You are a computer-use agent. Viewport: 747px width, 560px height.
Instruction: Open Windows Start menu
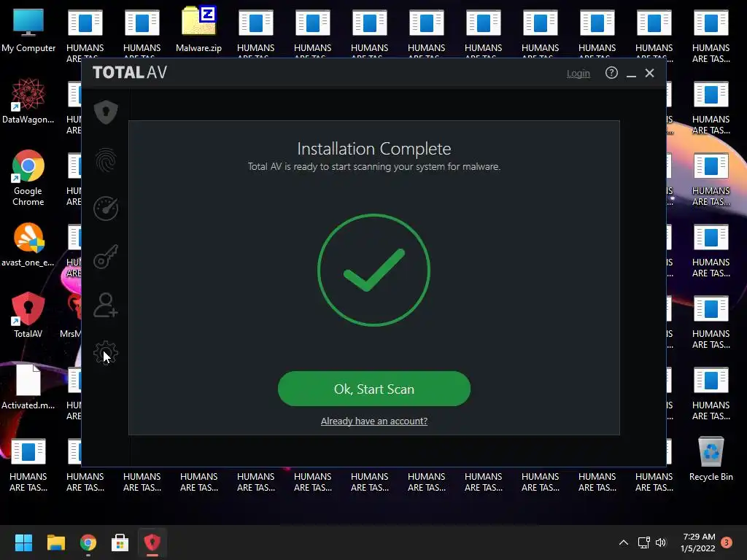point(23,542)
